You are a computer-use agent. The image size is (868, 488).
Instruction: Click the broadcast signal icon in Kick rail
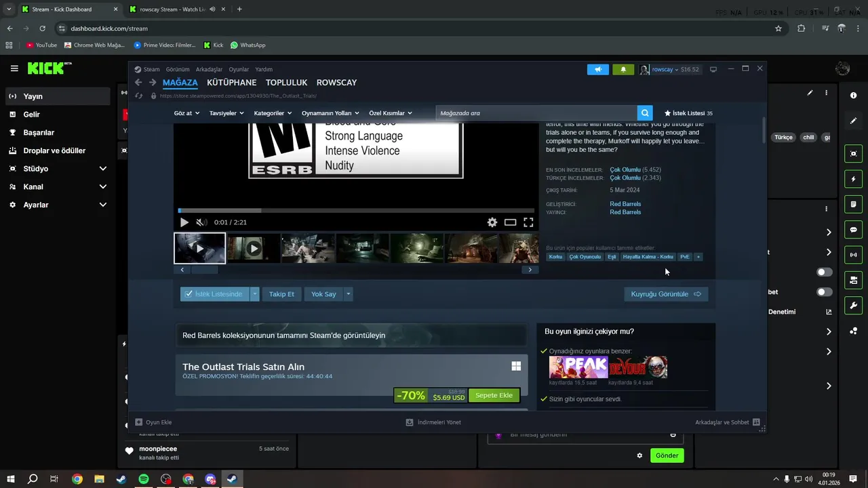tap(854, 255)
